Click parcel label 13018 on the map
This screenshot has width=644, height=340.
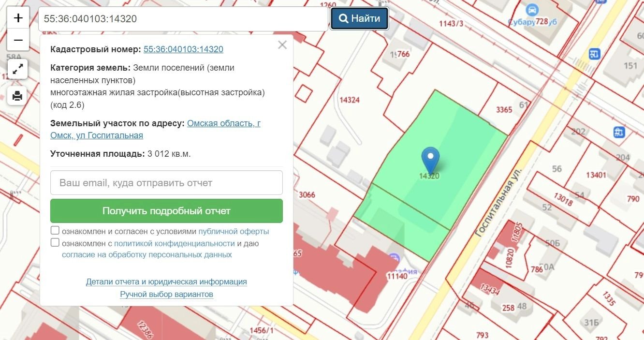tap(564, 199)
